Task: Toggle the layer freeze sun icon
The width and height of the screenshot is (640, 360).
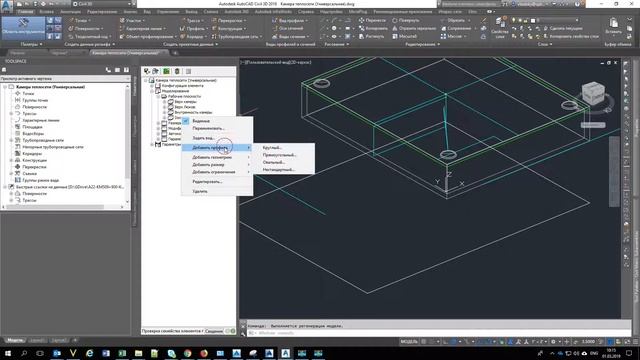Action: coord(520,20)
